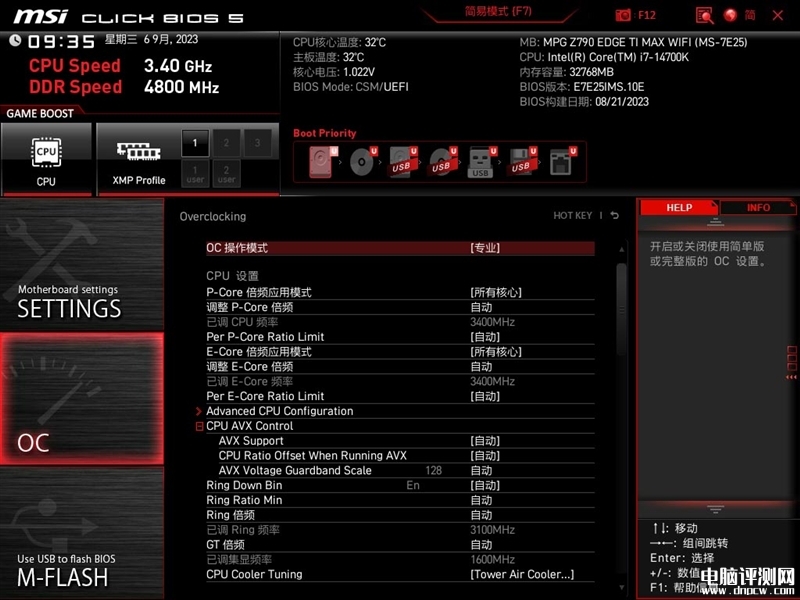This screenshot has height=600, width=800.
Task: Open P-Core 倍频应用模式 options
Action: tap(400, 292)
